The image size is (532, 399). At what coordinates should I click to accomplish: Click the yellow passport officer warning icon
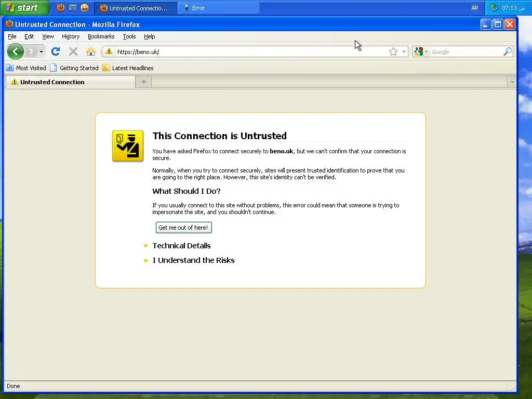[128, 146]
